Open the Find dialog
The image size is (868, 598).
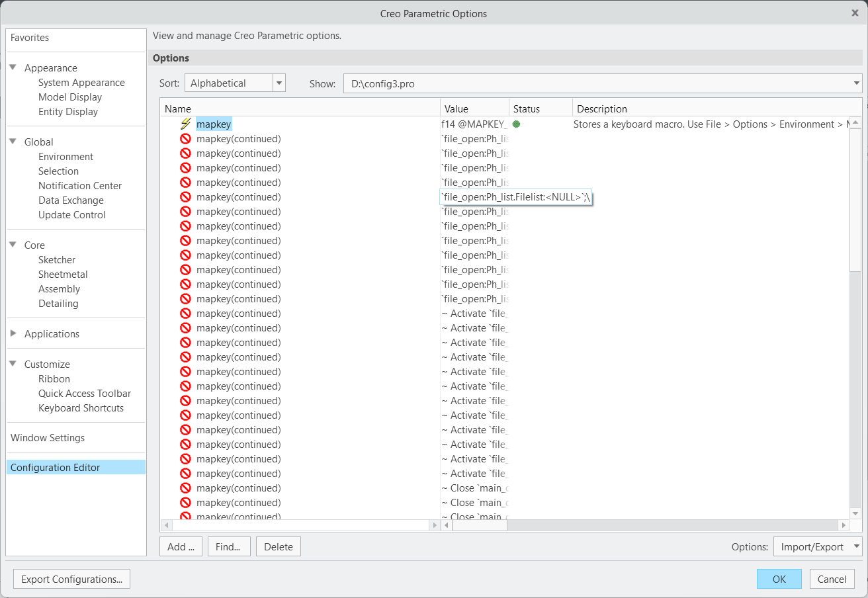click(229, 546)
